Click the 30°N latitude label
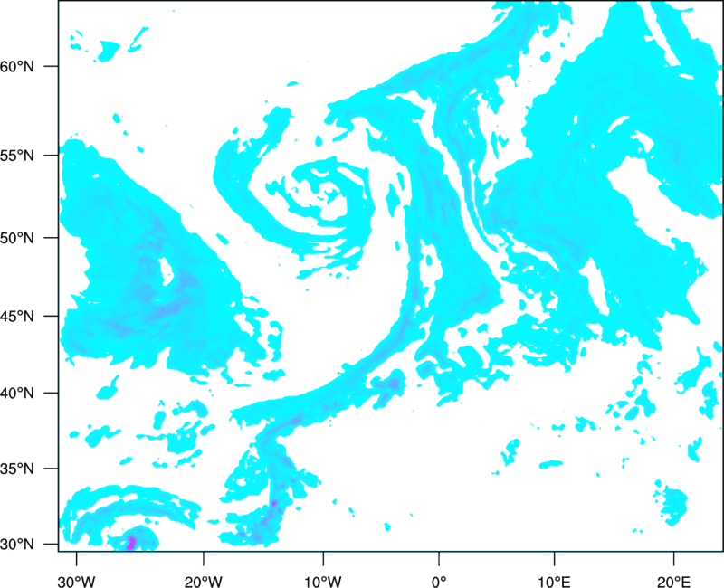Image resolution: width=724 pixels, height=588 pixels. pyautogui.click(x=17, y=545)
